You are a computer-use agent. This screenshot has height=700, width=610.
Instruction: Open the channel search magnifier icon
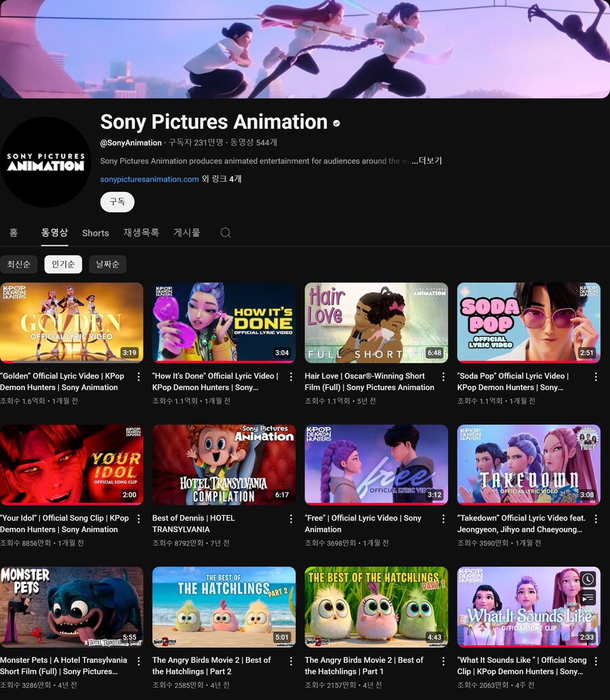(x=226, y=232)
